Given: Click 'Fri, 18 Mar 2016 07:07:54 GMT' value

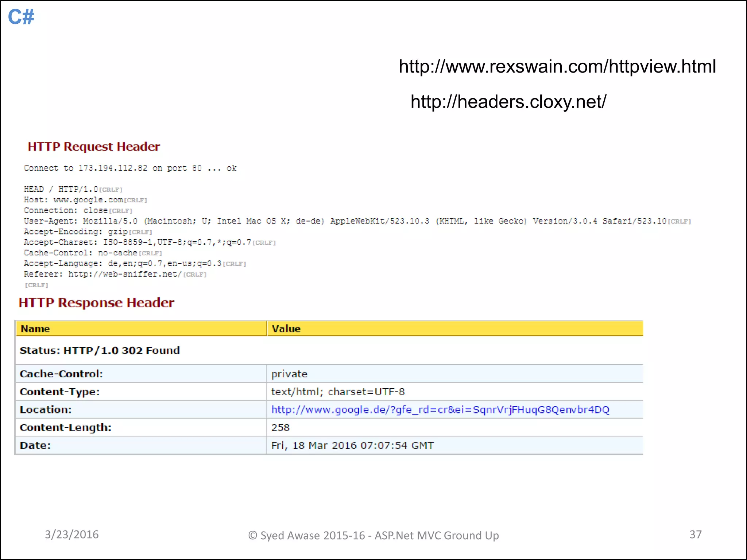Looking at the screenshot, I should [455, 445].
